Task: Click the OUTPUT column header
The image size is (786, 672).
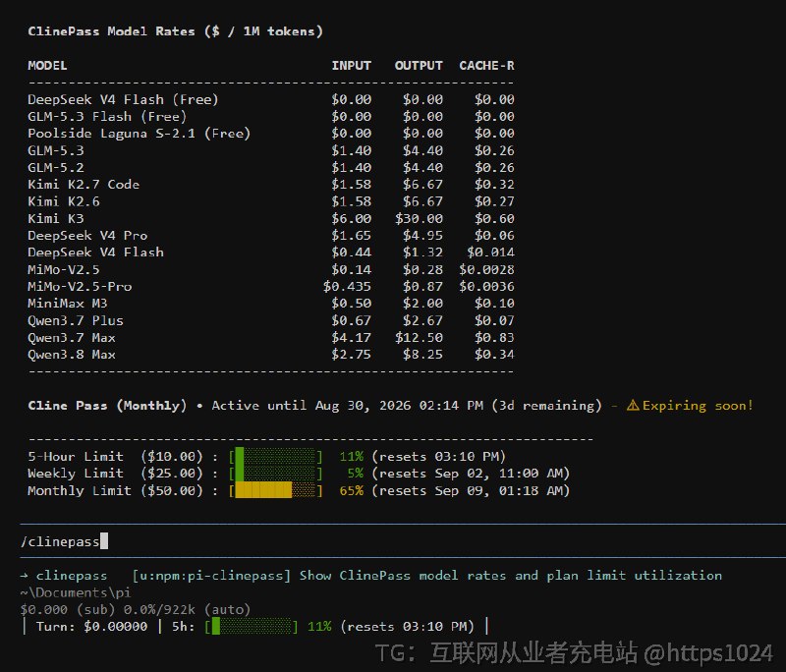Action: click(x=419, y=66)
